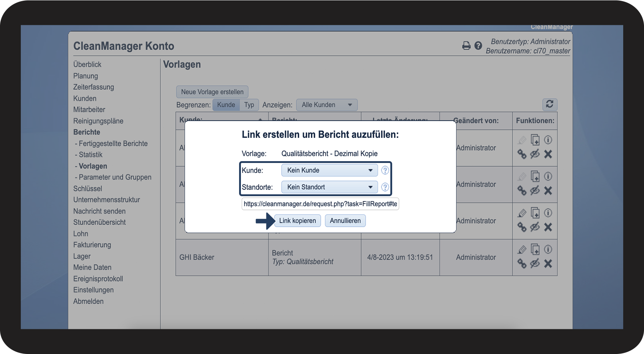Image resolution: width=644 pixels, height=354 pixels.
Task: Click the Typ: Qualitätsbericht text in the table
Action: coord(303,262)
